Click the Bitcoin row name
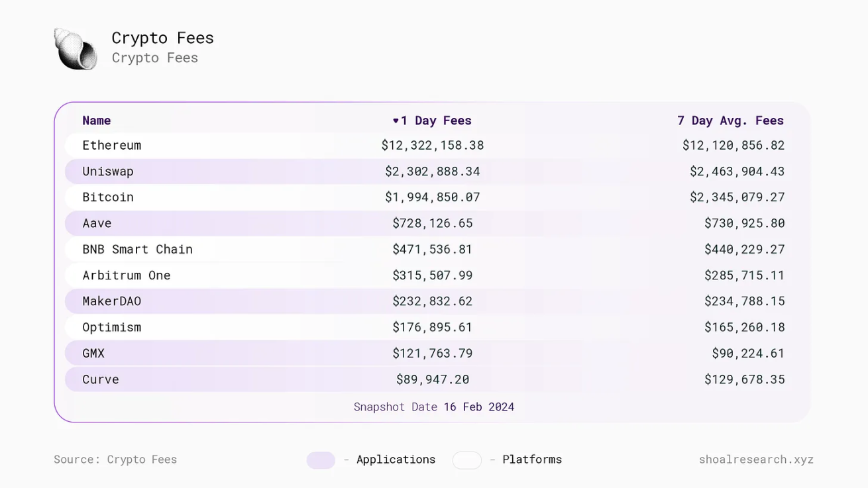The height and width of the screenshot is (488, 868). 108,197
